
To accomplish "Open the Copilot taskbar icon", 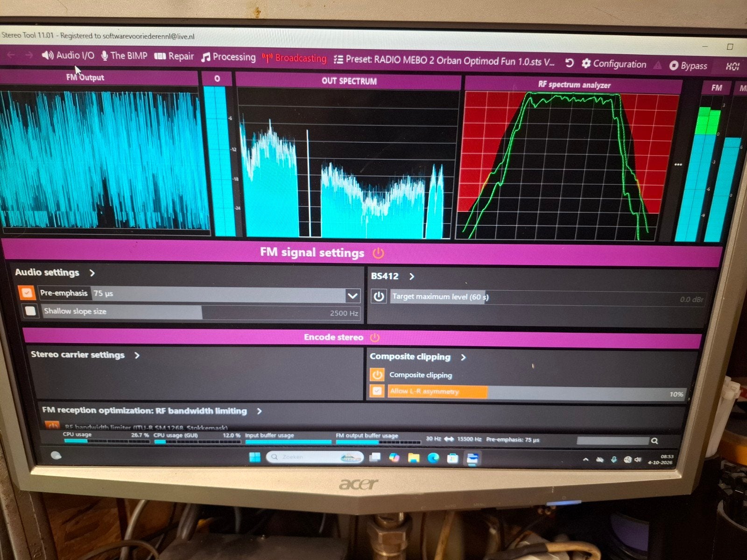I will 395,457.
